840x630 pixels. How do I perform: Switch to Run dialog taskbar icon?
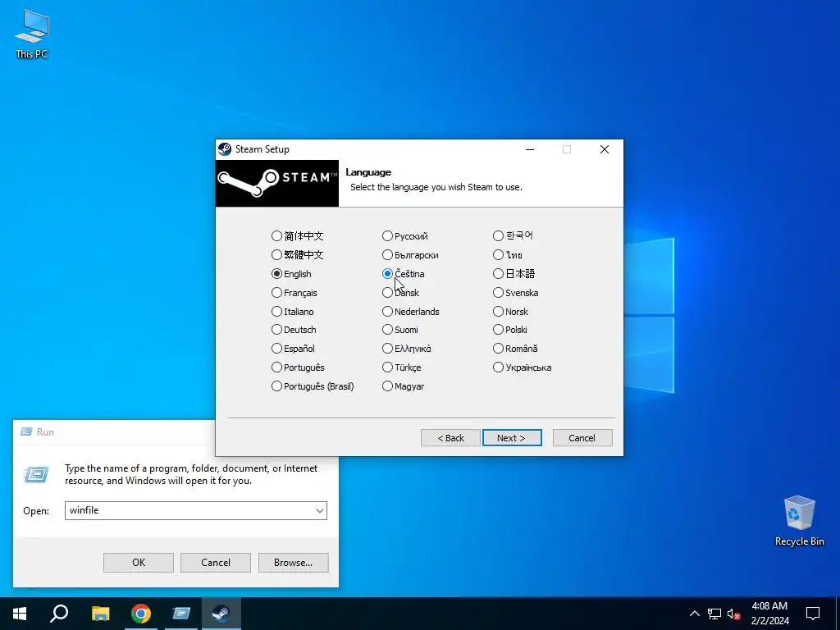(181, 614)
